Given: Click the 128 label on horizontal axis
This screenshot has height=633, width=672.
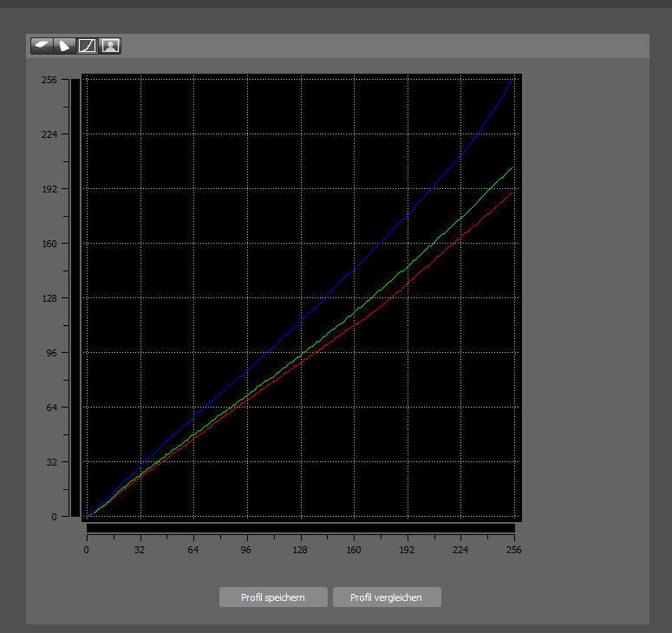Looking at the screenshot, I should click(x=300, y=550).
